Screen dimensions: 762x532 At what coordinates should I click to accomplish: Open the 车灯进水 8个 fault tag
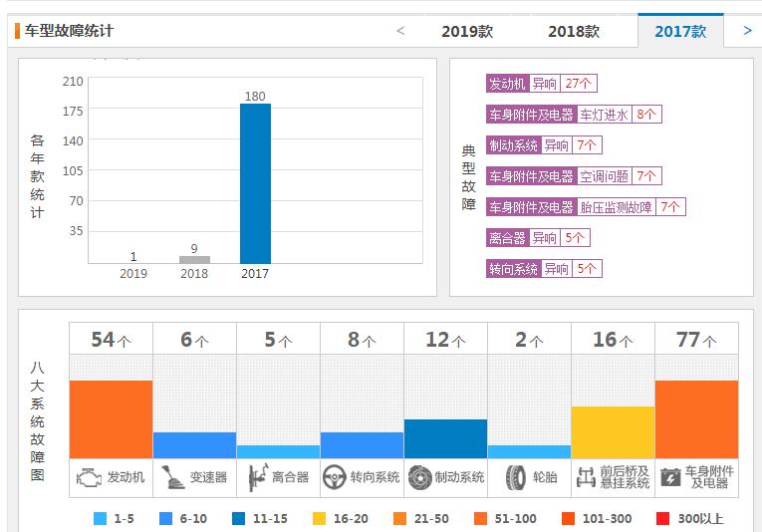point(574,115)
